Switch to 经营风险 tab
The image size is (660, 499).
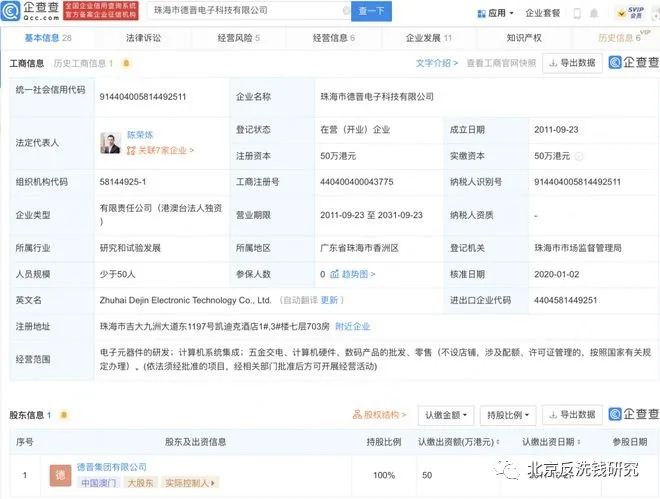(x=239, y=38)
